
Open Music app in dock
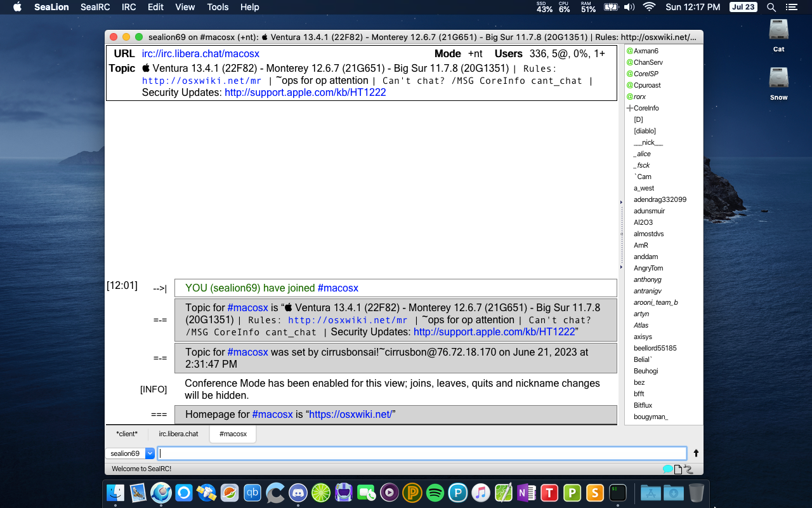pos(481,492)
